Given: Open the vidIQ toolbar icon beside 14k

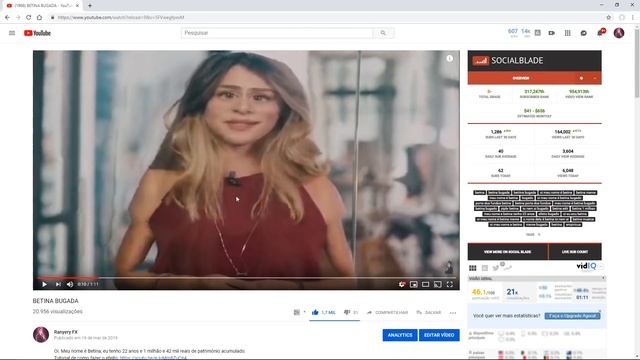Looking at the screenshot, I should pyautogui.click(x=538, y=33).
